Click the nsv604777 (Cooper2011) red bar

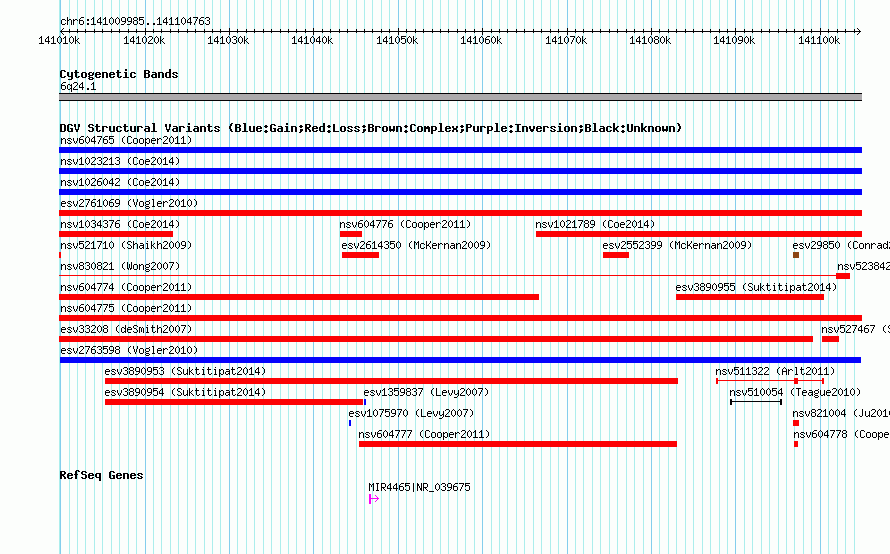(518, 444)
